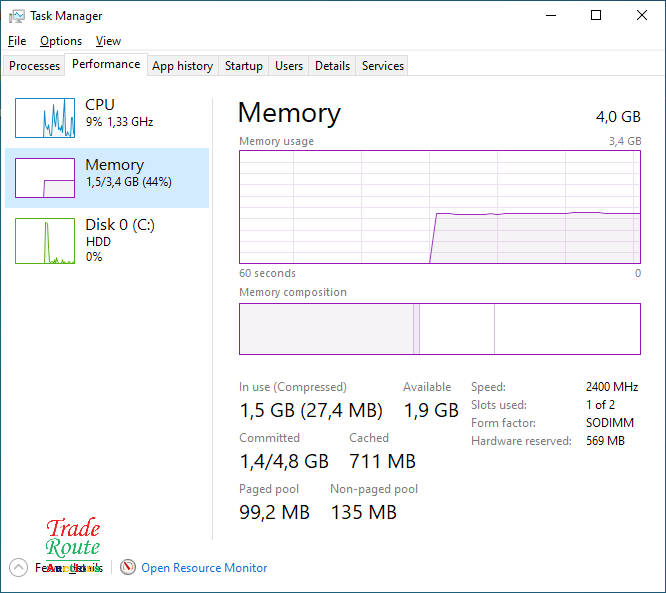
Task: Open the Options menu
Action: pyautogui.click(x=61, y=41)
